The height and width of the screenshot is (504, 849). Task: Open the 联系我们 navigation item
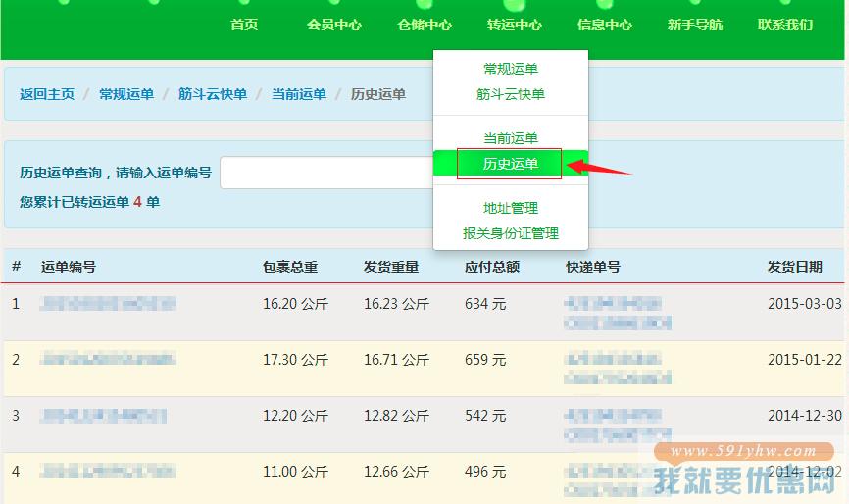click(785, 25)
